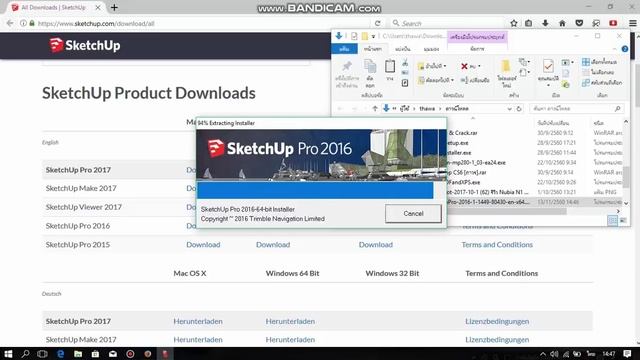Reload the SketchUp downloads page

378,23
